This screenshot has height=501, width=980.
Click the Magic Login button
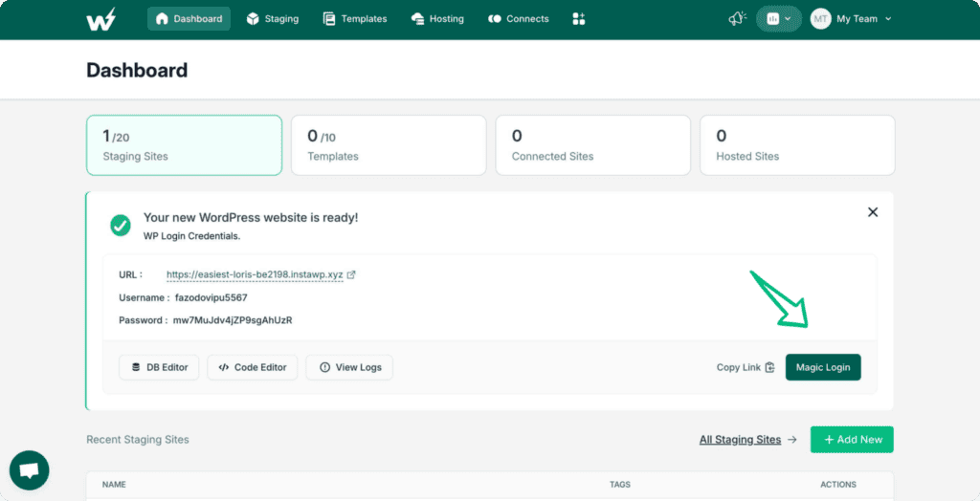click(x=823, y=367)
